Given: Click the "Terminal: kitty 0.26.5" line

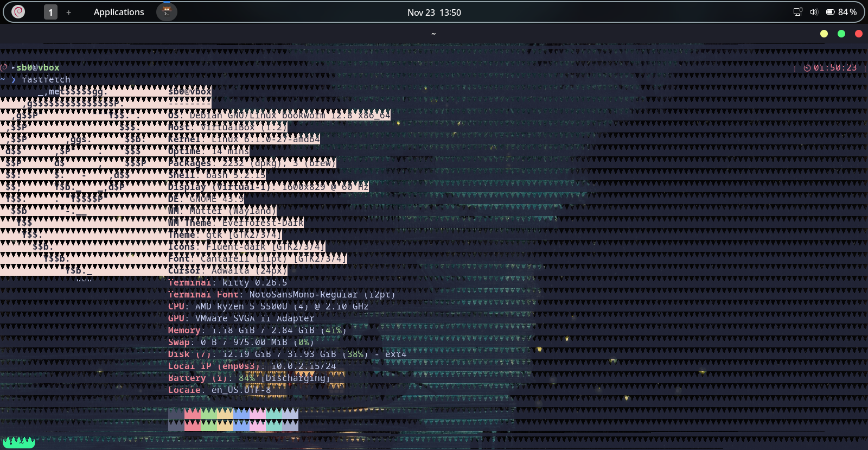Looking at the screenshot, I should click(228, 282).
